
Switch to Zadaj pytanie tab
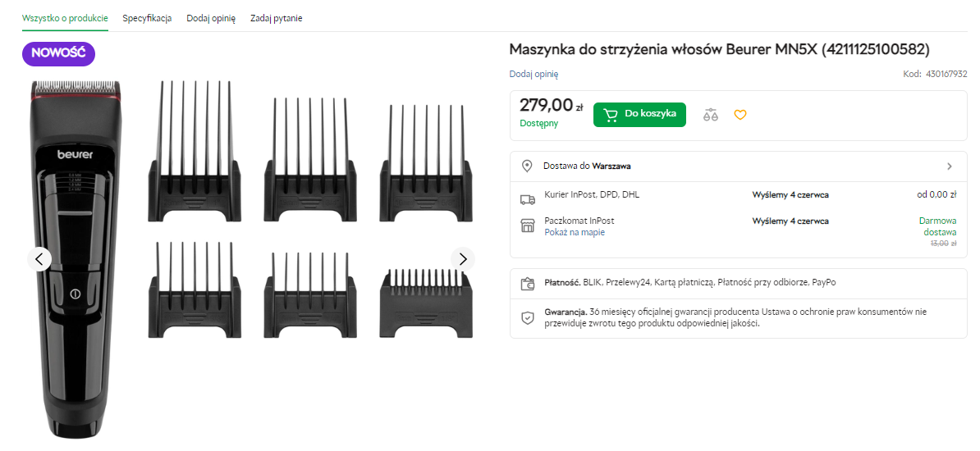click(276, 18)
